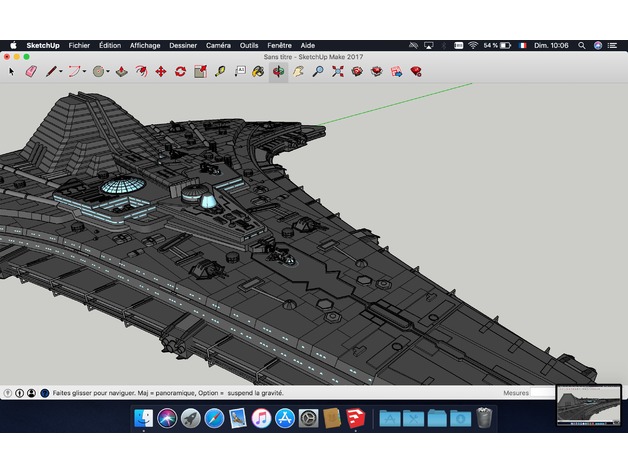The height and width of the screenshot is (472, 628).
Task: Open the Outils menu
Action: (x=249, y=45)
